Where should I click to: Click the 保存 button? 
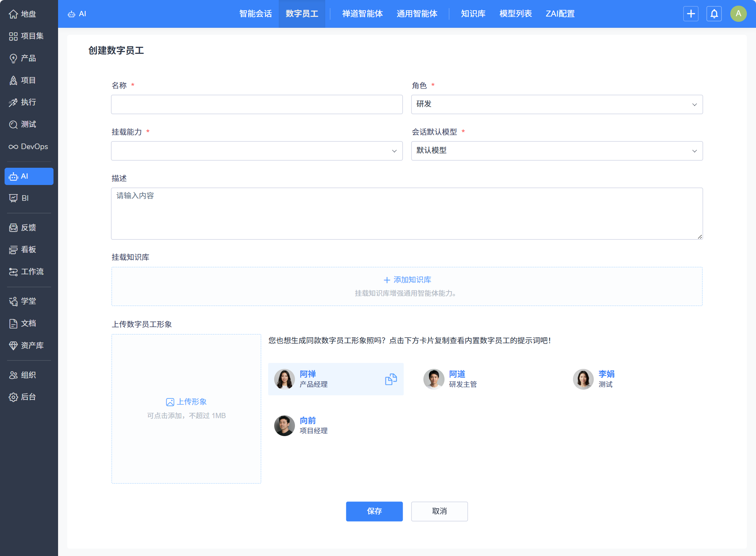tap(374, 511)
